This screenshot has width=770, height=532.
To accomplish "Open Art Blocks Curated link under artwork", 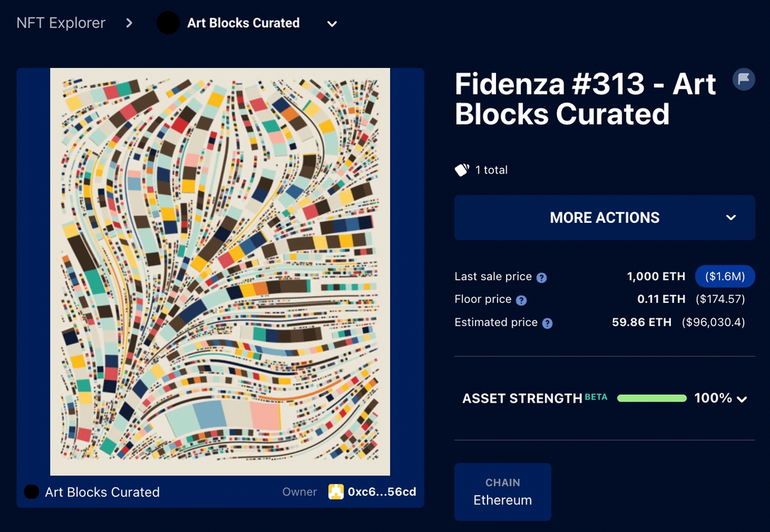I will click(x=102, y=492).
